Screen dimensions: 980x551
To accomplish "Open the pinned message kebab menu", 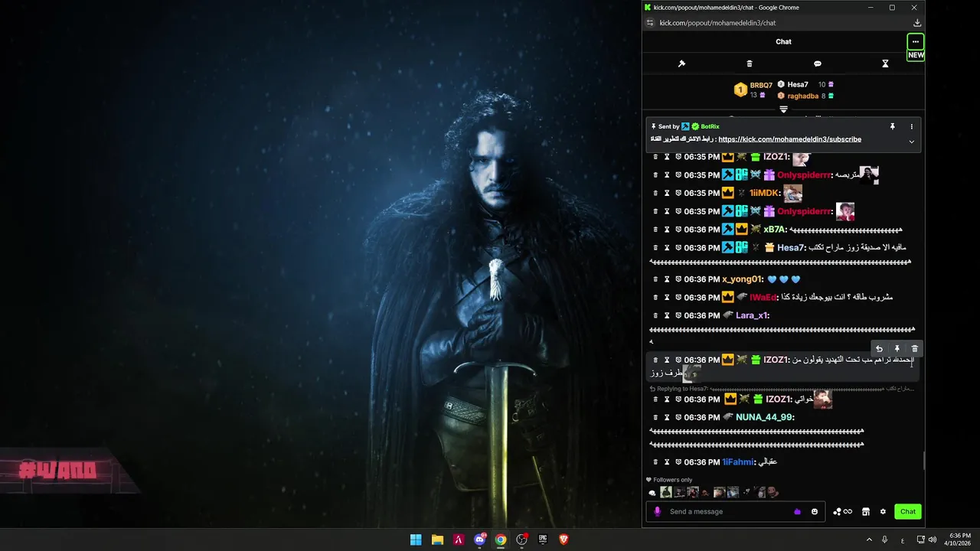I will (x=911, y=126).
